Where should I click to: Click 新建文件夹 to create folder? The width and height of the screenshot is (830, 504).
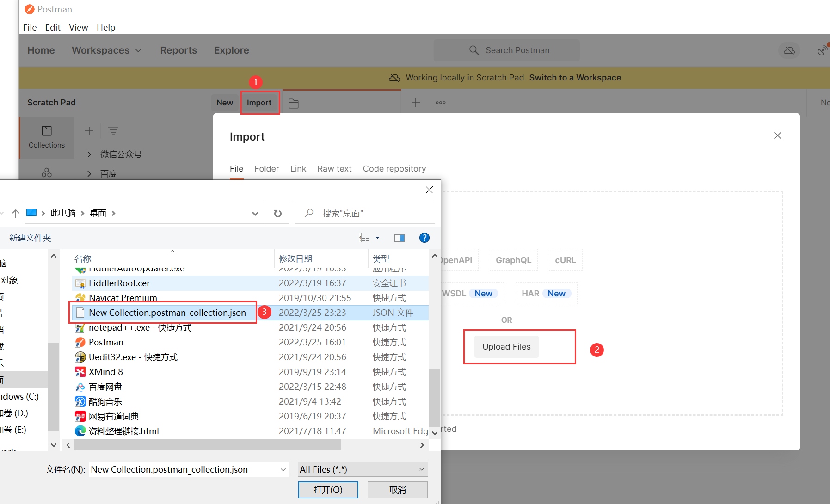click(x=30, y=238)
